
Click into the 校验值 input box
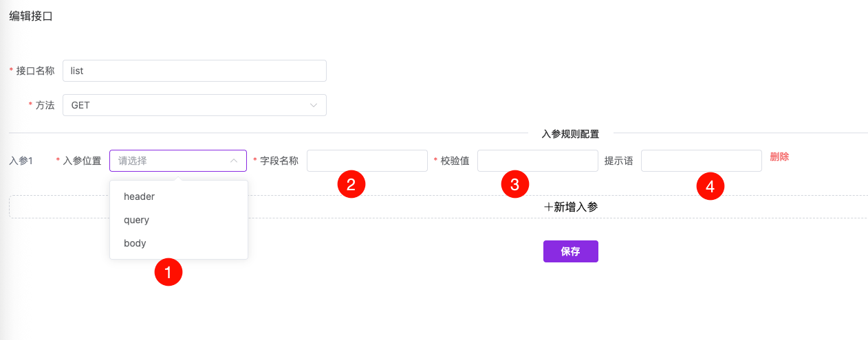537,161
